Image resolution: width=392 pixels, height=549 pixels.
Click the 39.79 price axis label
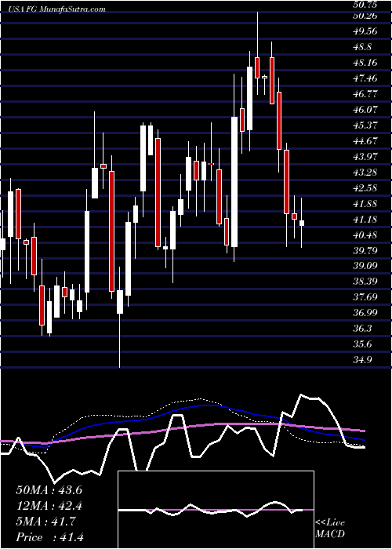coord(365,250)
